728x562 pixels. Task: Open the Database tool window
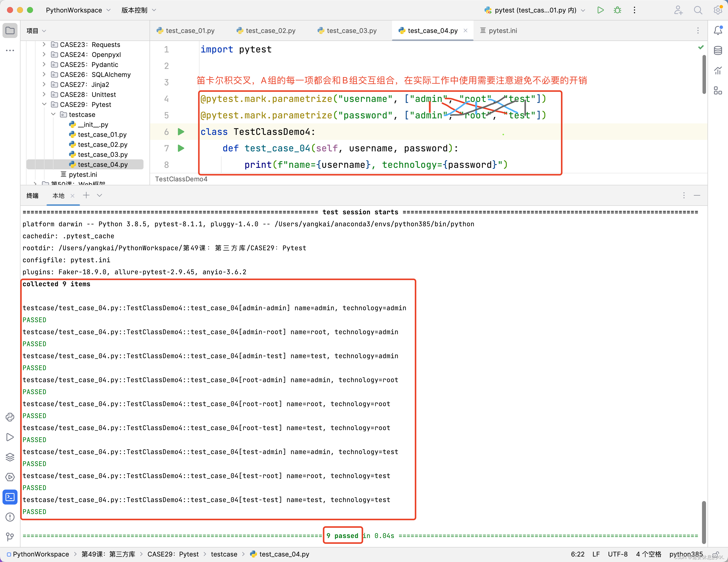718,51
